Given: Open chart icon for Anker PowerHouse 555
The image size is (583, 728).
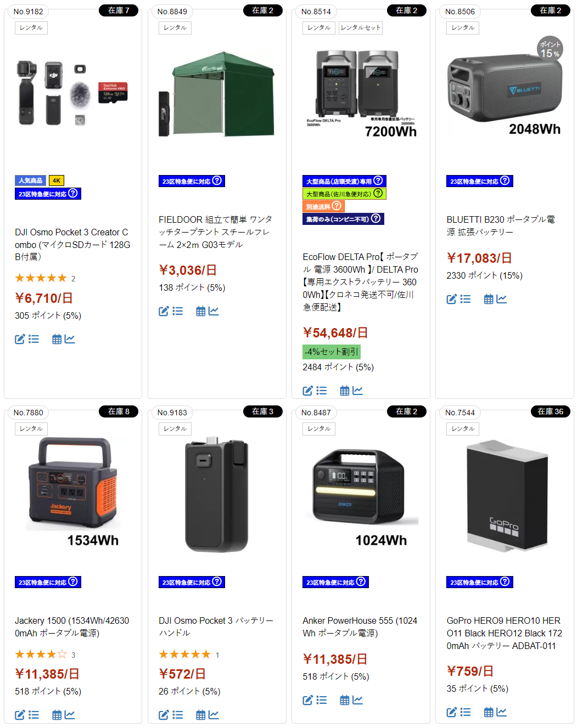Looking at the screenshot, I should [357, 700].
